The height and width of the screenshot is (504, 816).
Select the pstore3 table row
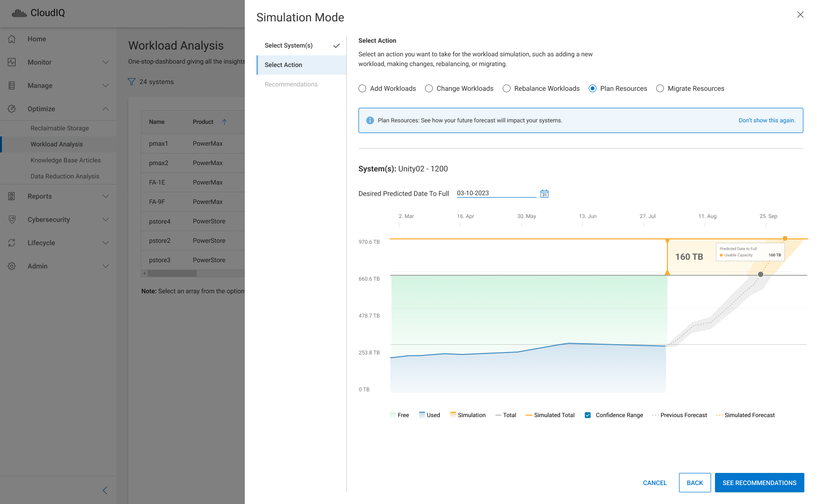193,260
